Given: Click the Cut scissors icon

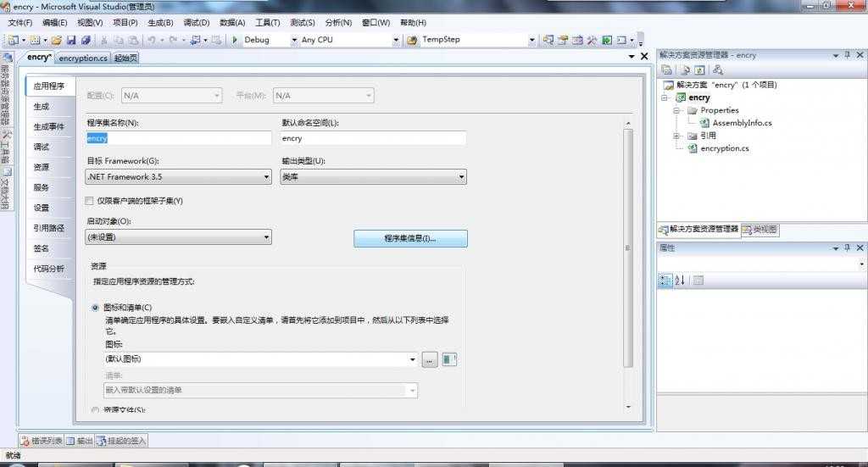Looking at the screenshot, I should click(103, 40).
